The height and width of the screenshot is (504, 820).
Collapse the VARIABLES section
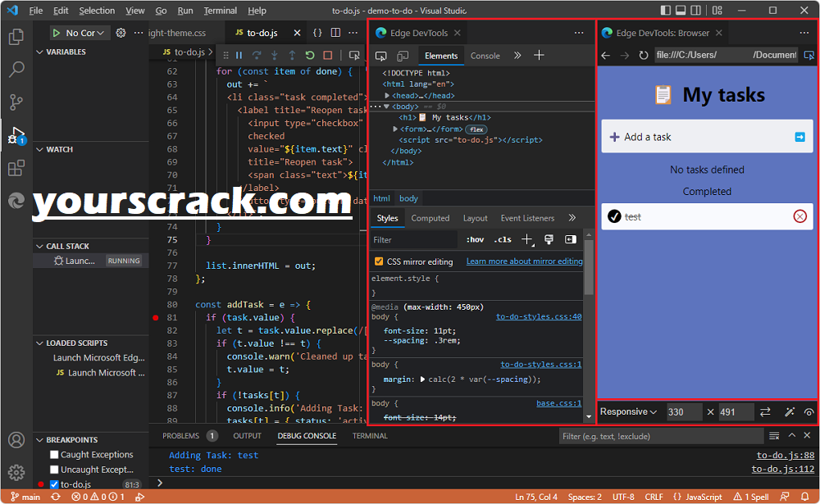39,52
